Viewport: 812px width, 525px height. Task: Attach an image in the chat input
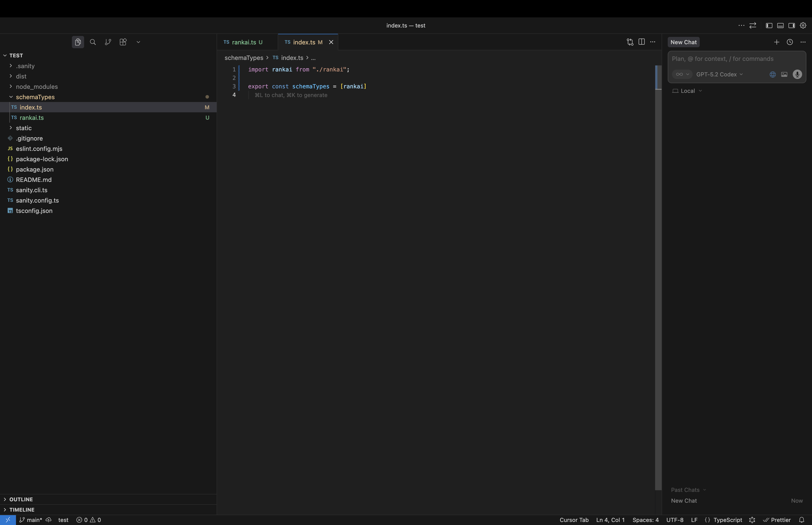[784, 74]
